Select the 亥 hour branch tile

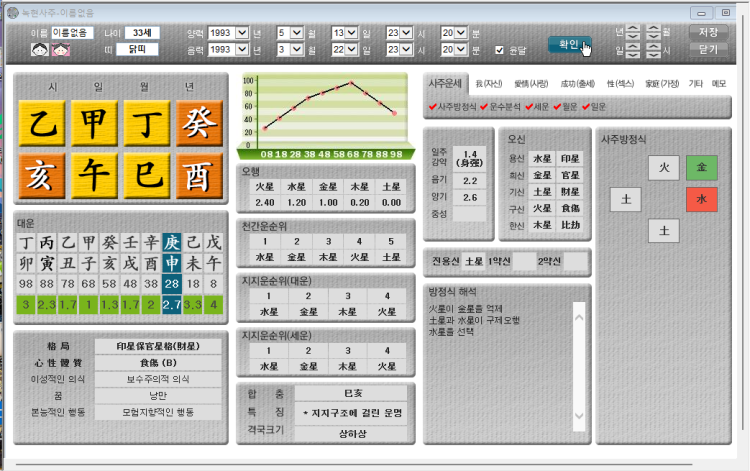coord(41,176)
